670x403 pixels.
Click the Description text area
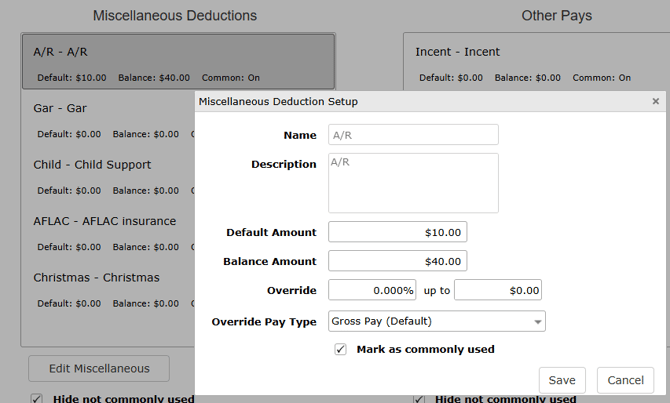[413, 182]
